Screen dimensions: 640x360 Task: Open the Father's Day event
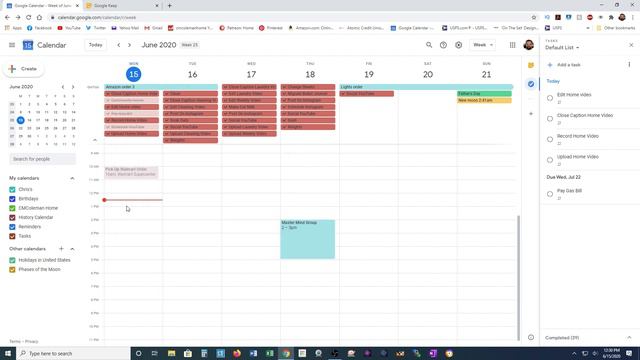pos(484,93)
